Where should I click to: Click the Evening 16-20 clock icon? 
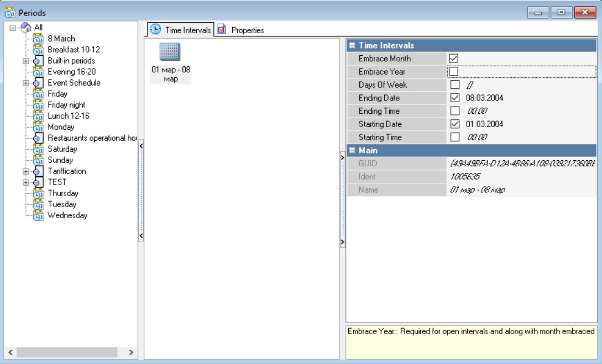tap(38, 72)
